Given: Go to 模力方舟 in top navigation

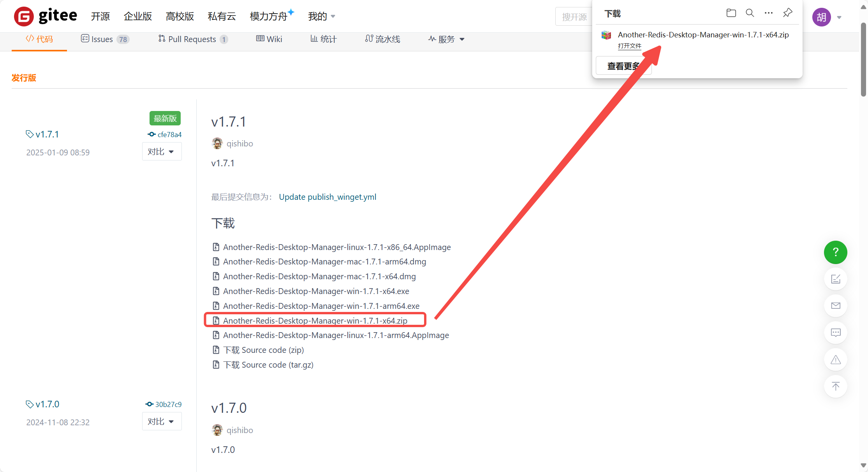Looking at the screenshot, I should tap(269, 16).
